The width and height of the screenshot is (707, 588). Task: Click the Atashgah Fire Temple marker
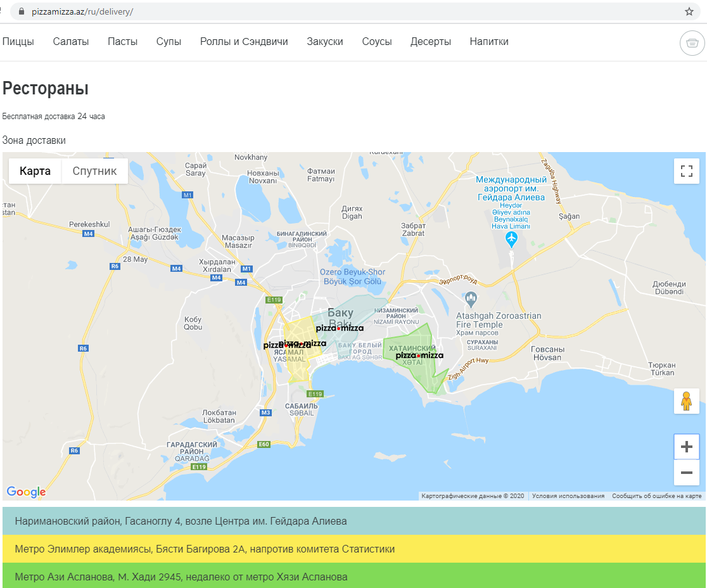471,298
